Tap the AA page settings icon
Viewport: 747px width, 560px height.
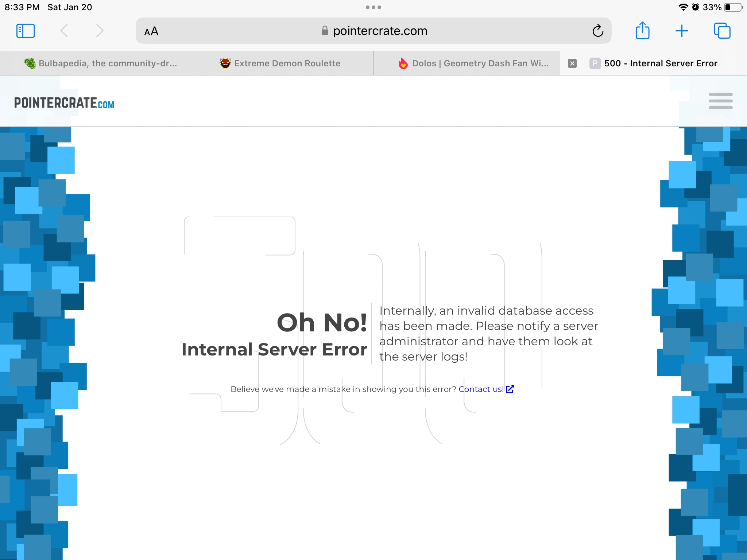[x=151, y=31]
